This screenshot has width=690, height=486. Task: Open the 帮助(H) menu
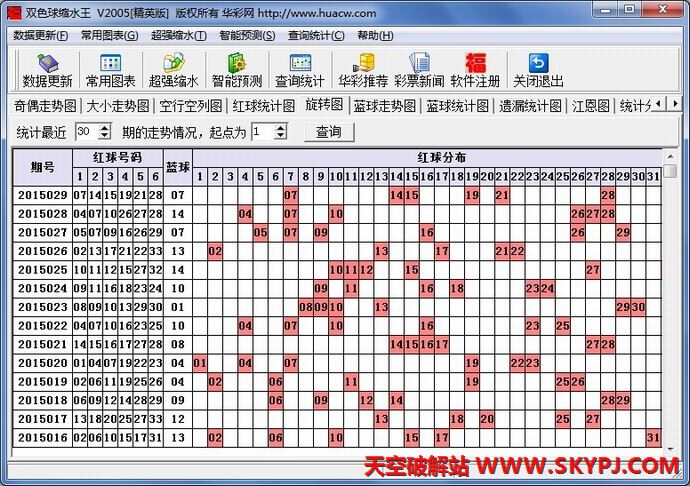tap(375, 35)
